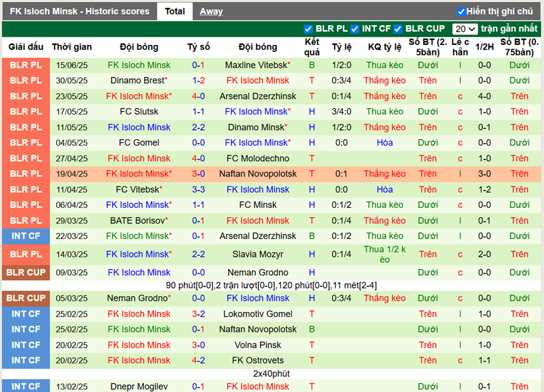
Task: Open the 20 recent matches dropdown
Action: [x=465, y=29]
